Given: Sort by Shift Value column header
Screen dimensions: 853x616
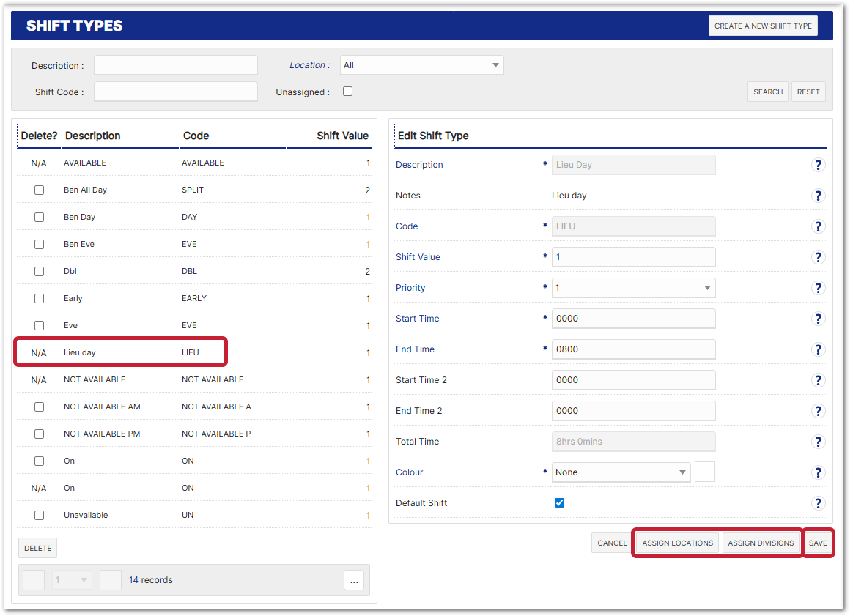Looking at the screenshot, I should pyautogui.click(x=342, y=136).
